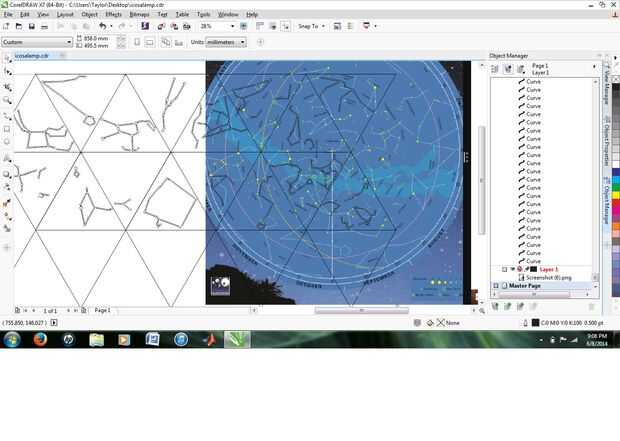Click the yellow swatch in color palette
The width and height of the screenshot is (620, 441).
point(616,196)
